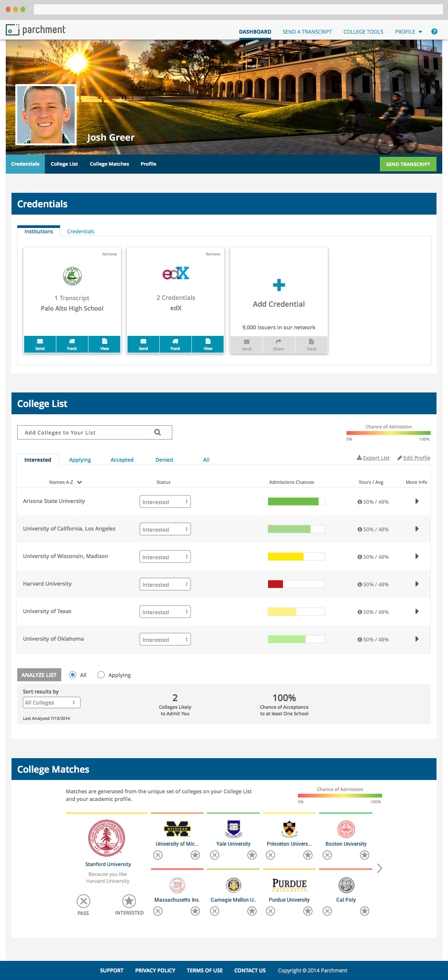
Task: Expand more info for University of Oklahoma
Action: [x=417, y=639]
